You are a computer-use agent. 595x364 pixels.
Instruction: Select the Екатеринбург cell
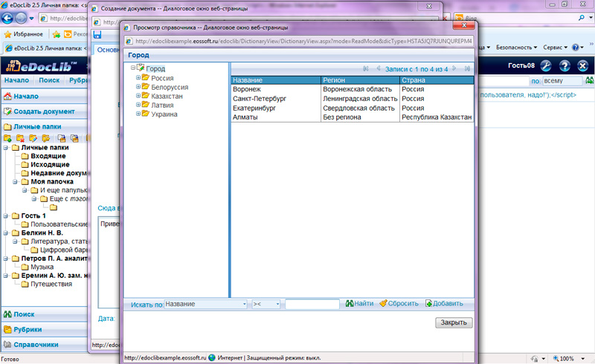pyautogui.click(x=276, y=108)
